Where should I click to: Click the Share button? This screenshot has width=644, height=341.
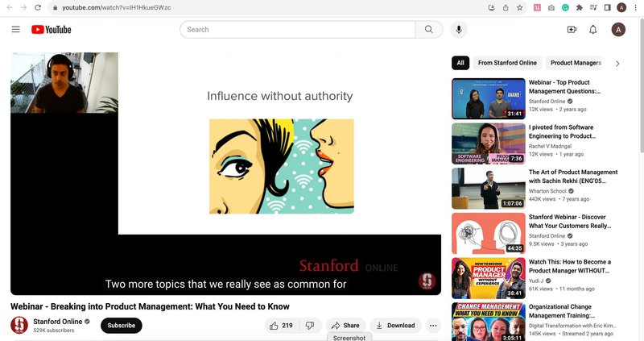point(345,326)
